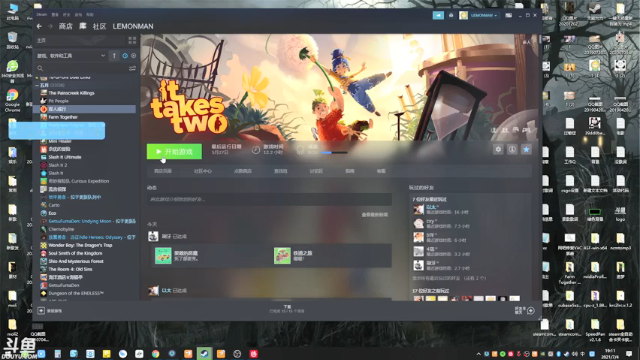Open the Steam icon in the Windows taskbar
This screenshot has width=640, height=360.
[x=204, y=353]
